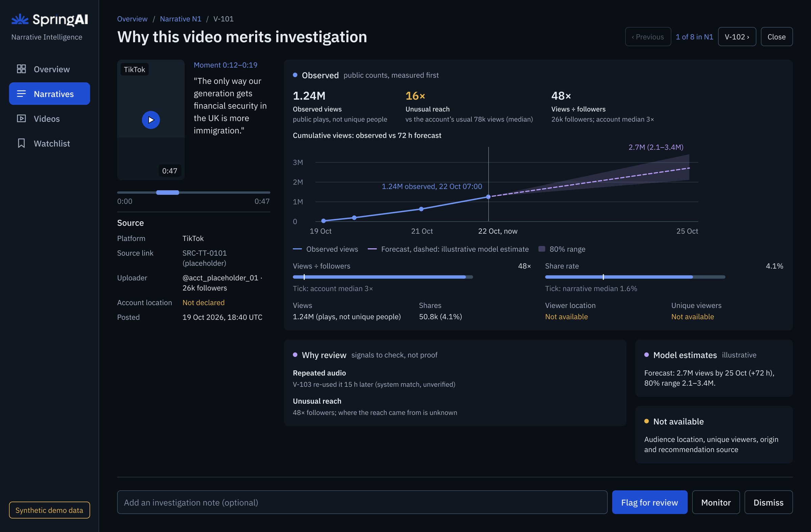
Task: Click the 'Moment 0:12–0:19' label
Action: [x=225, y=65]
